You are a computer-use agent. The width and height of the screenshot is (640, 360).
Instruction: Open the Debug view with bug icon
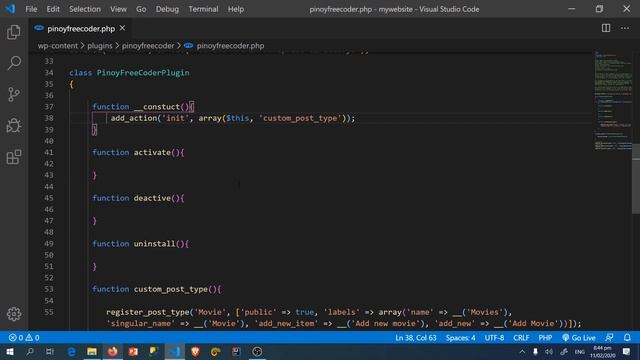(x=14, y=126)
